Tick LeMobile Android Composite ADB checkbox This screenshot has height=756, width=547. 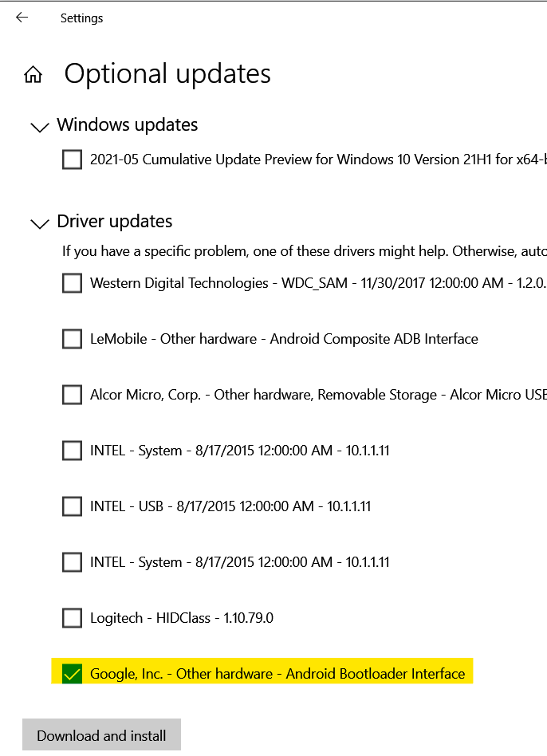click(73, 339)
